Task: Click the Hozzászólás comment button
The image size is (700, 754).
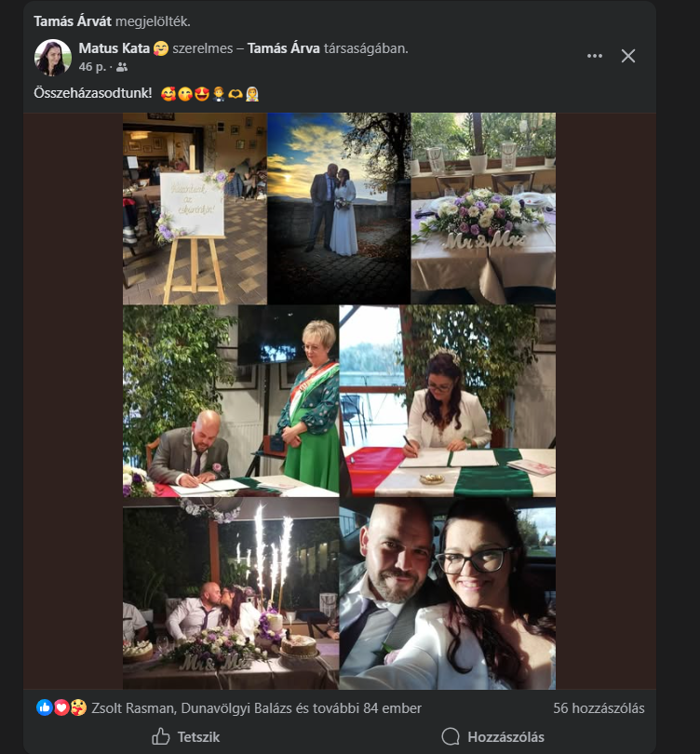Action: [493, 736]
